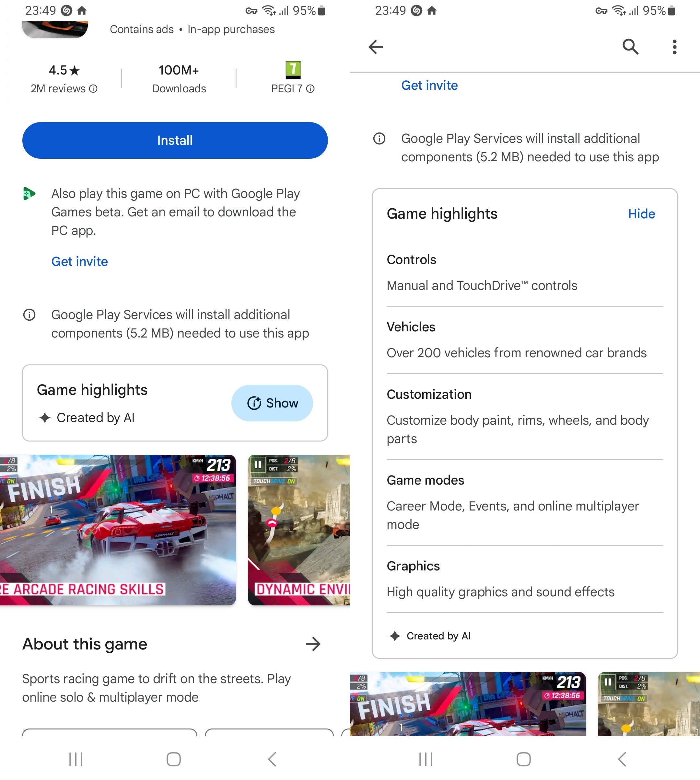Image resolution: width=700 pixels, height=780 pixels.
Task: Open the three-dot overflow menu
Action: pos(674,47)
